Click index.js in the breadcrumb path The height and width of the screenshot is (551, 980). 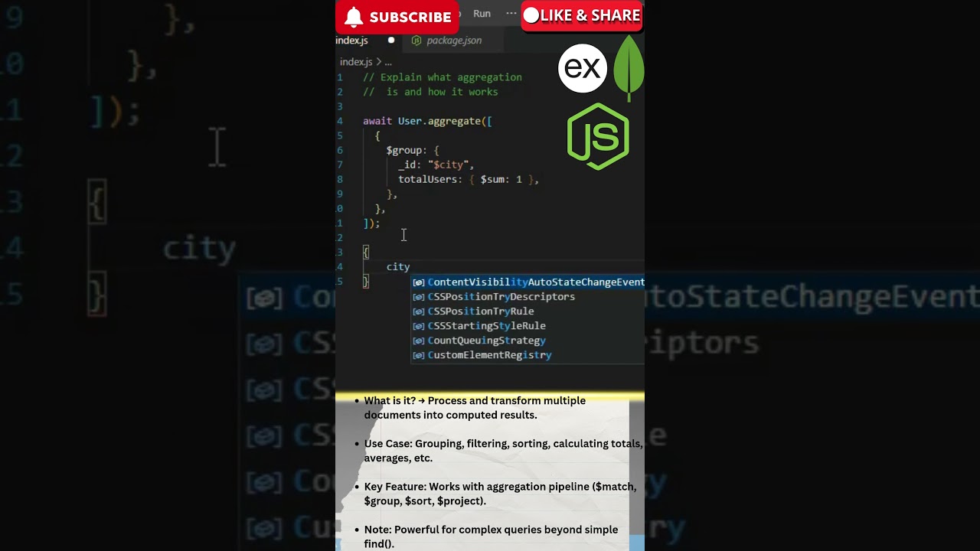coord(356,62)
